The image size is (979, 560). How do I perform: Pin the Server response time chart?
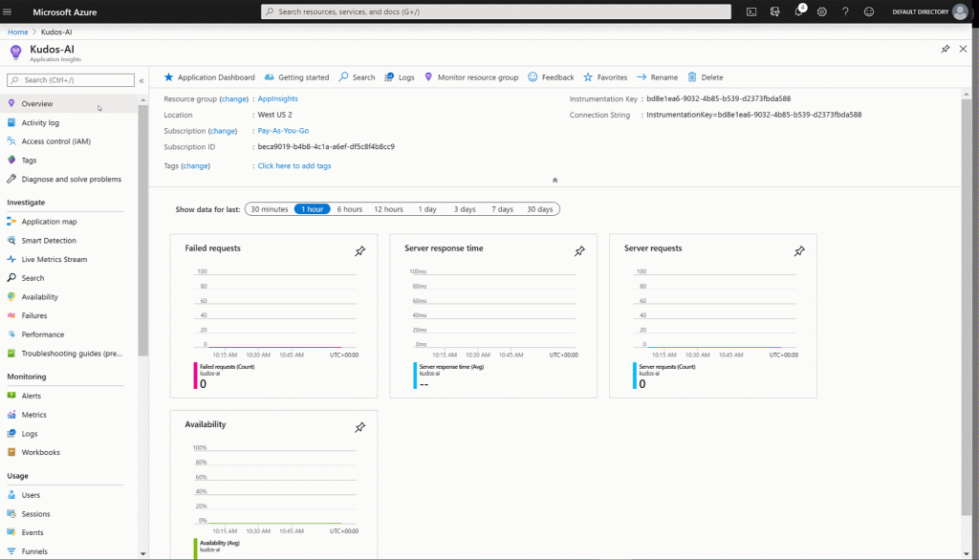pos(579,251)
